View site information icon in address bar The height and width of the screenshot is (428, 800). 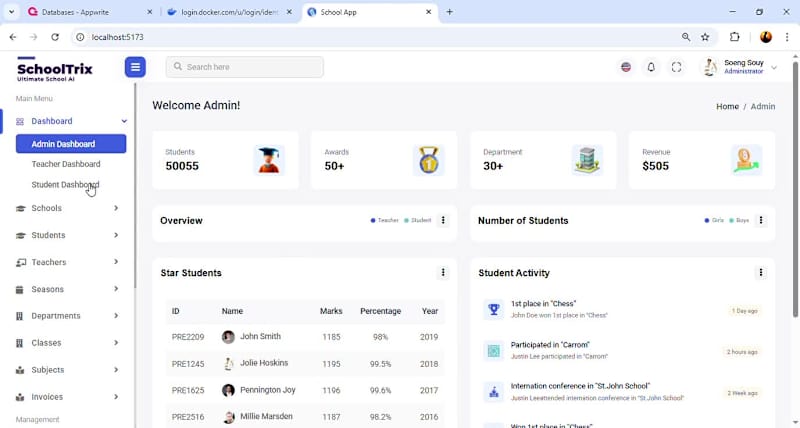coord(80,37)
